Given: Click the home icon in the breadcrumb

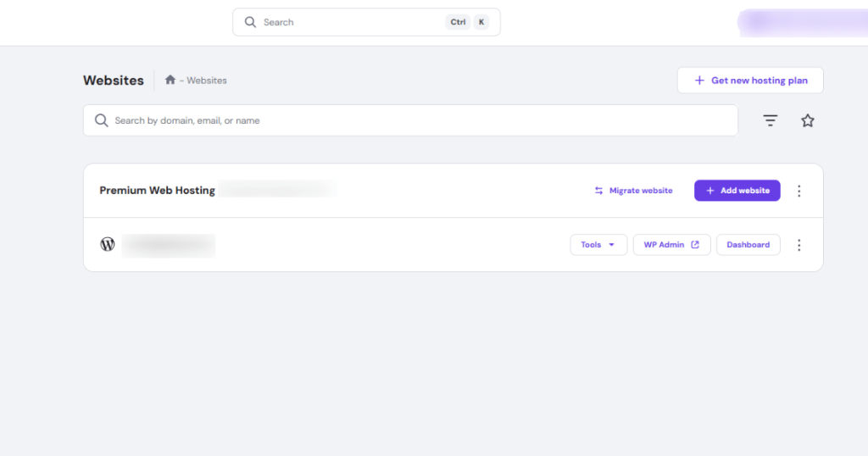Looking at the screenshot, I should [x=170, y=81].
